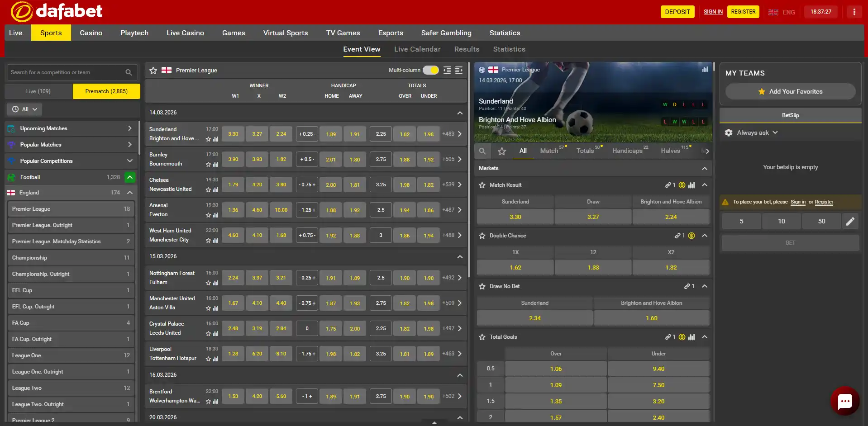Select the Totals market tab

(585, 151)
